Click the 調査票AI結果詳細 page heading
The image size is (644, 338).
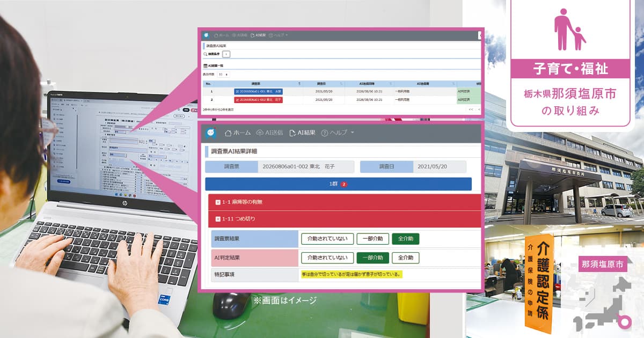[233, 152]
